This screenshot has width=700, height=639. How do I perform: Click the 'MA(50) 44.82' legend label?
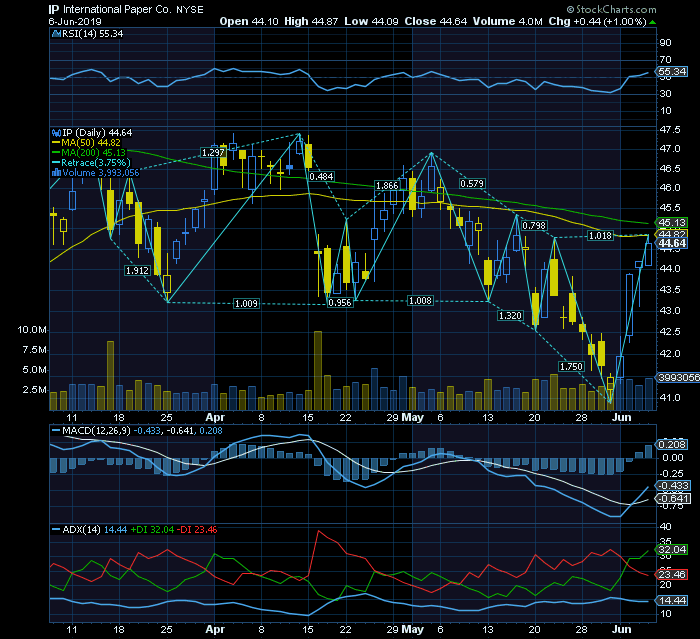point(91,143)
